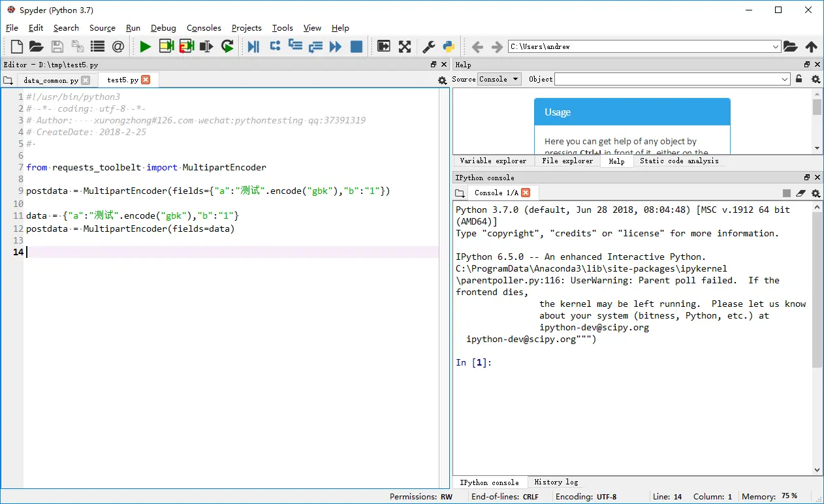Open the Source menu
This screenshot has width=824, height=504.
(x=103, y=28)
